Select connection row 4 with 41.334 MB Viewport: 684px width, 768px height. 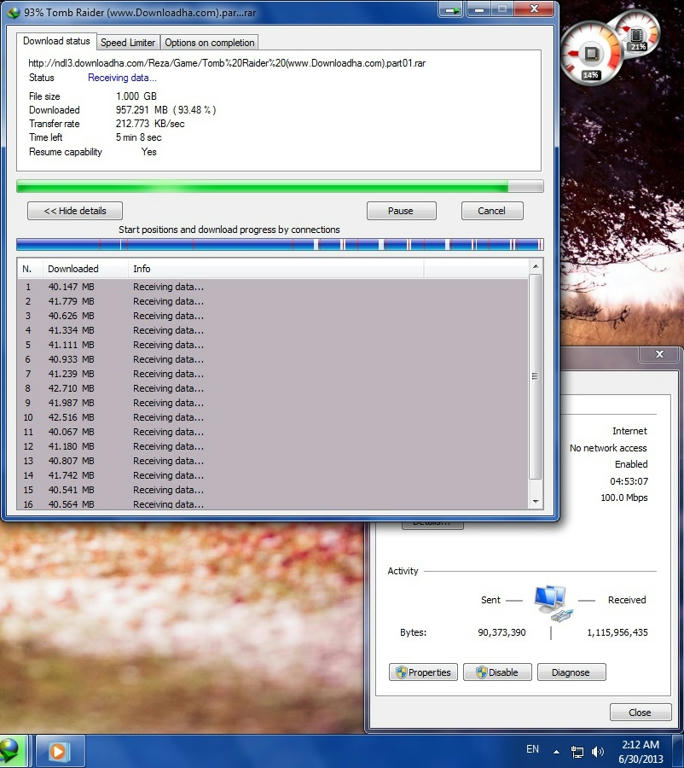coord(273,330)
